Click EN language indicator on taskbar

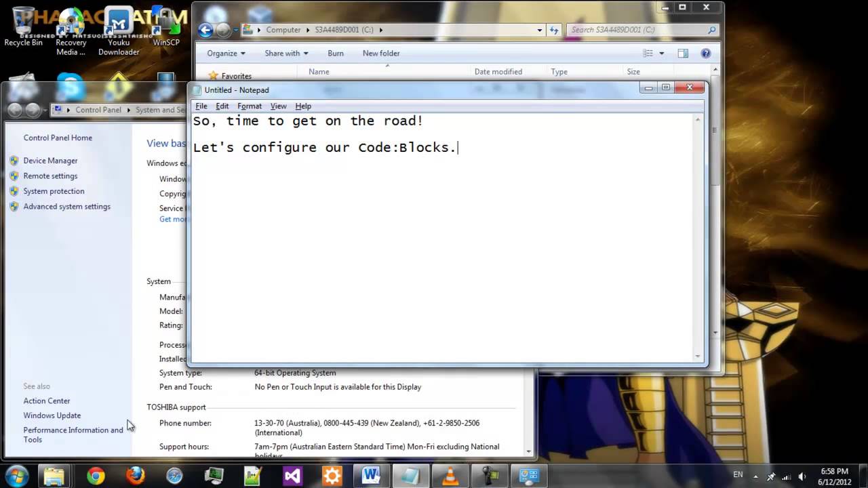tap(738, 474)
